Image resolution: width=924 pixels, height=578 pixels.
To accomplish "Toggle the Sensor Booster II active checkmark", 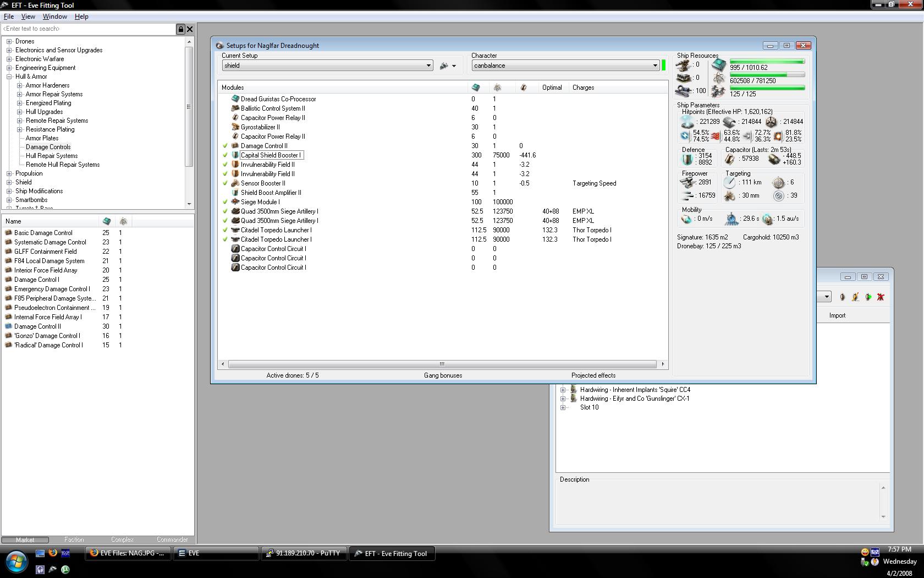I will point(225,183).
